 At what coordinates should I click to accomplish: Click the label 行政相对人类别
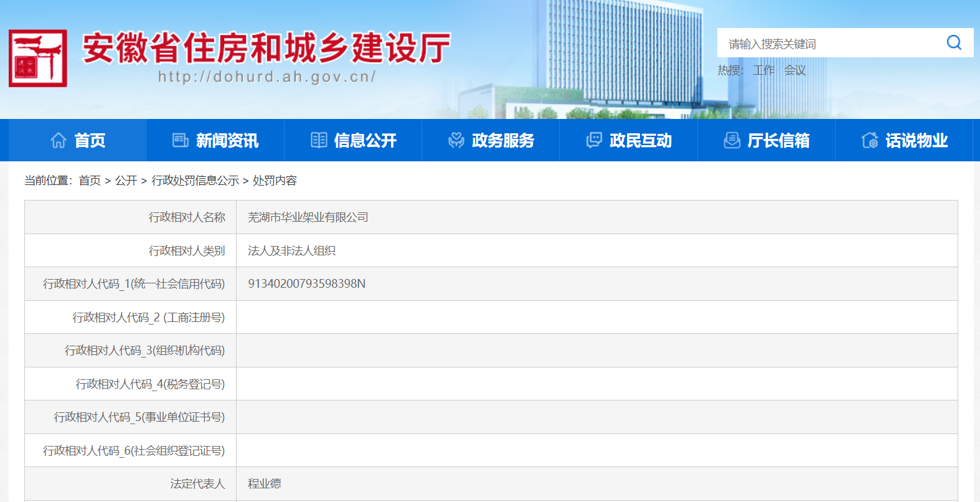[187, 251]
